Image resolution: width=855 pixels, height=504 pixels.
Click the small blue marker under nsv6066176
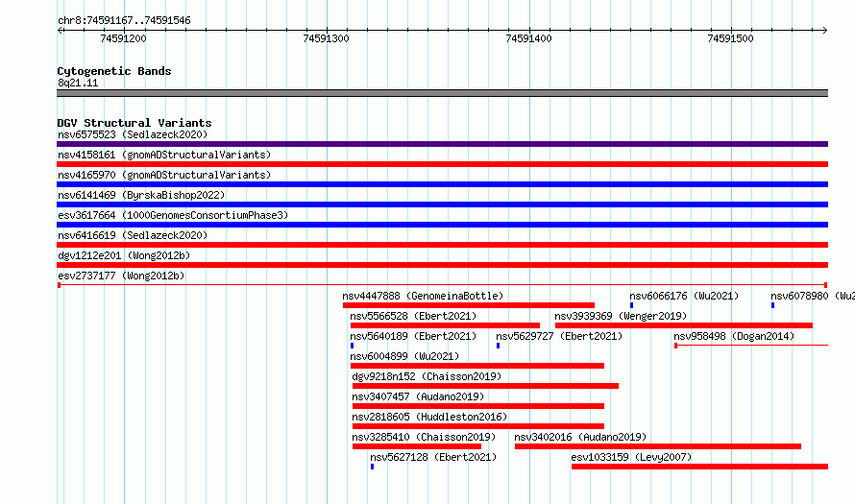[631, 305]
